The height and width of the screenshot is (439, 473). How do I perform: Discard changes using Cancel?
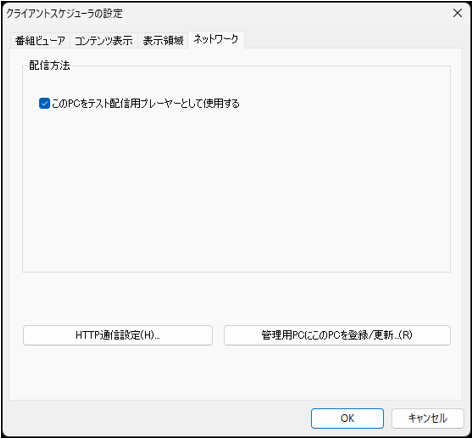428,418
